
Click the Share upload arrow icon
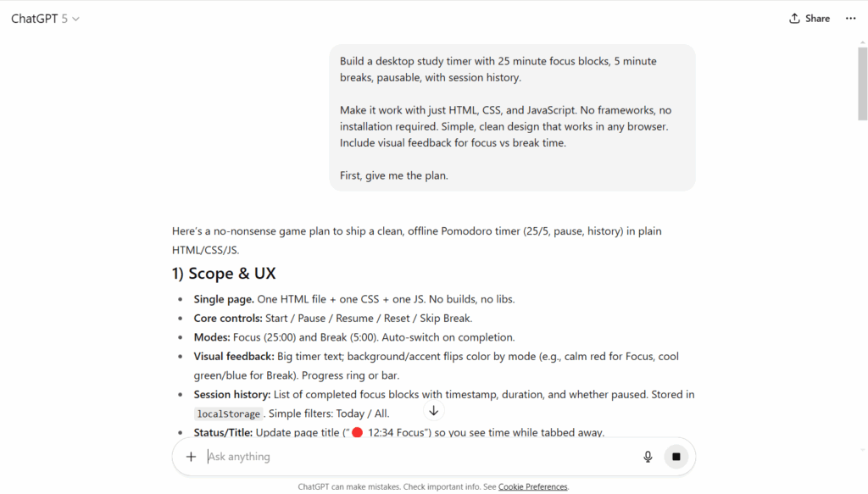(794, 19)
